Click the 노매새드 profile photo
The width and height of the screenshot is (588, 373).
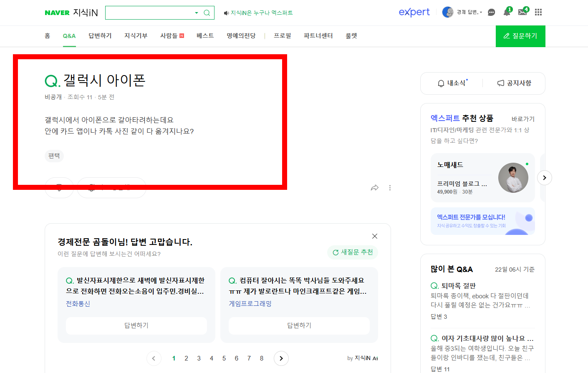pos(513,178)
